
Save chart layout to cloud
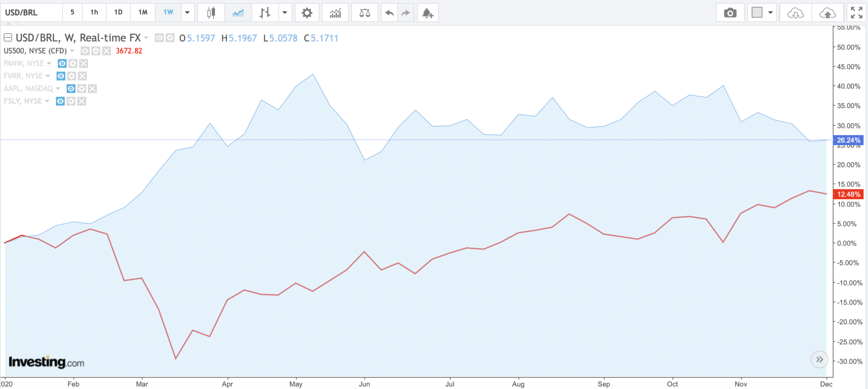827,13
